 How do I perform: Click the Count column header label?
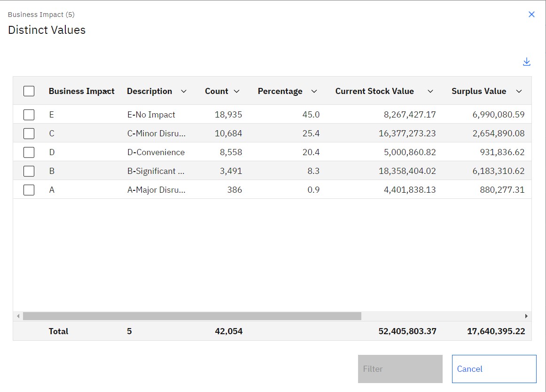216,91
